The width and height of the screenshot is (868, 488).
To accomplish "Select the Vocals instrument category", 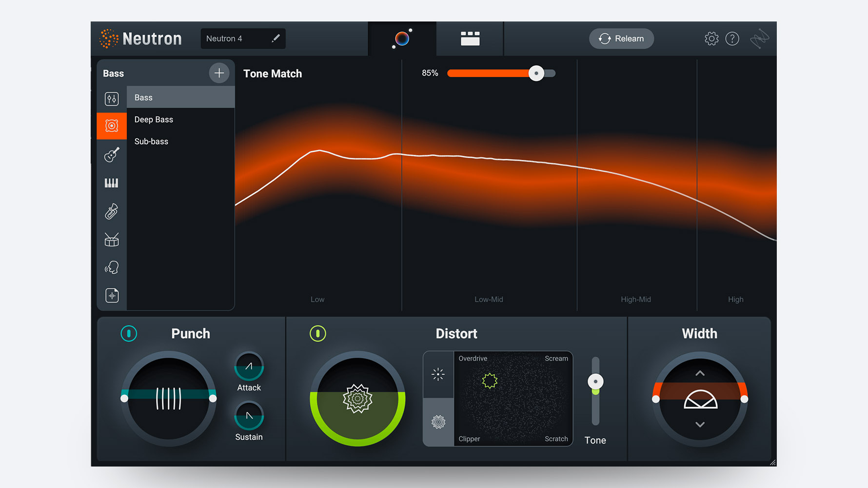I will [x=112, y=267].
